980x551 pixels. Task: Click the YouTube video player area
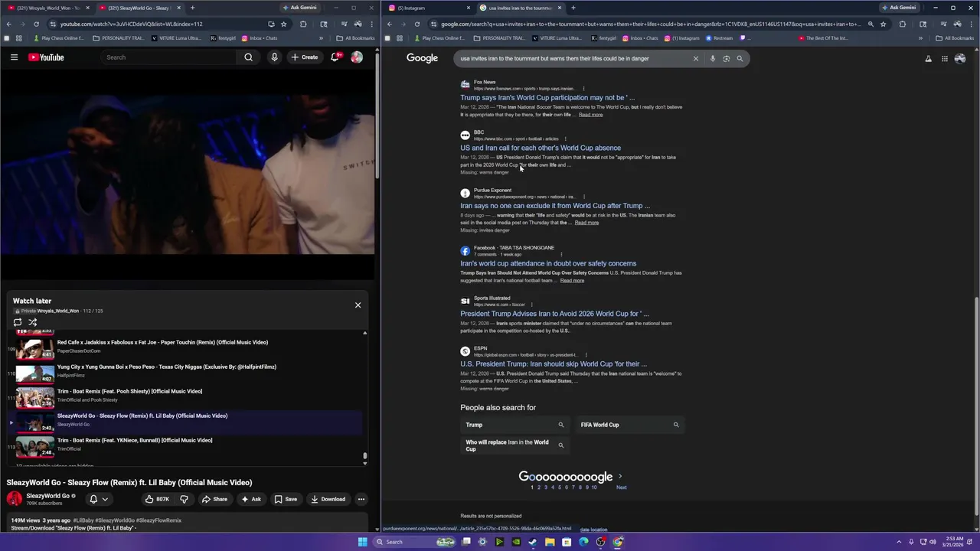coord(188,174)
